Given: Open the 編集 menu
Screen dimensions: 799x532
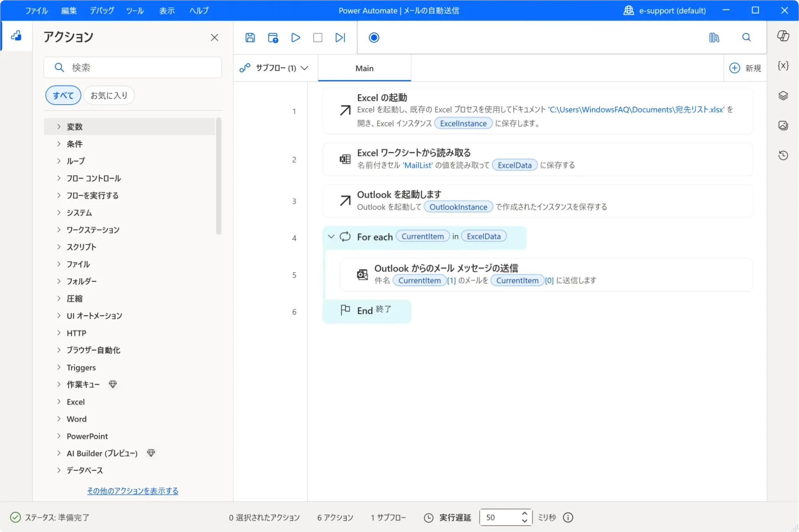Looking at the screenshot, I should tap(69, 11).
